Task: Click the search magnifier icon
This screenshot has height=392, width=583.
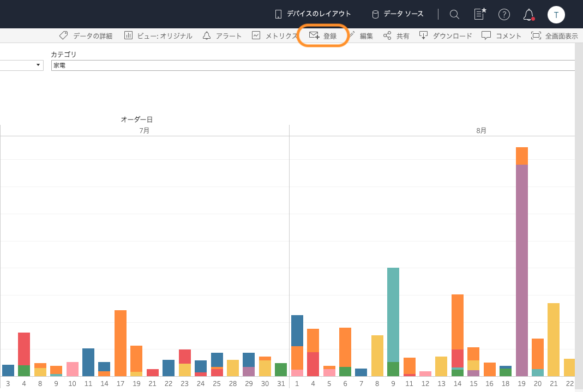Action: pyautogui.click(x=454, y=15)
